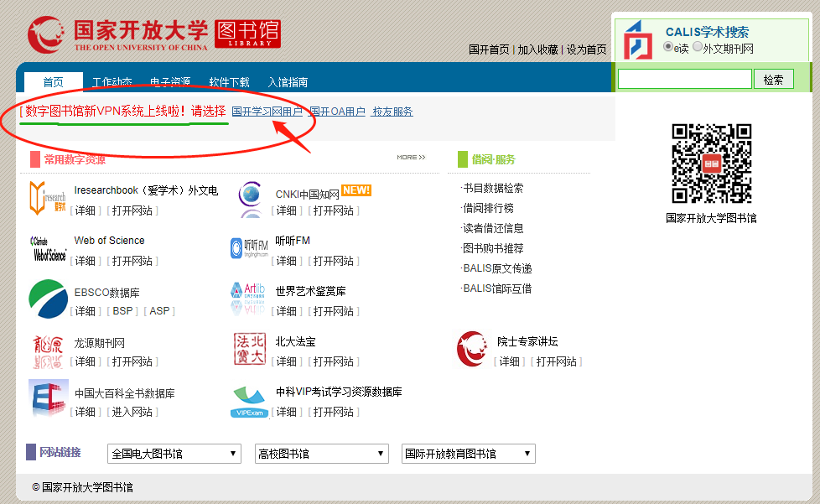Open 详细 for EBSCO数据库
The image size is (820, 504).
(86, 311)
